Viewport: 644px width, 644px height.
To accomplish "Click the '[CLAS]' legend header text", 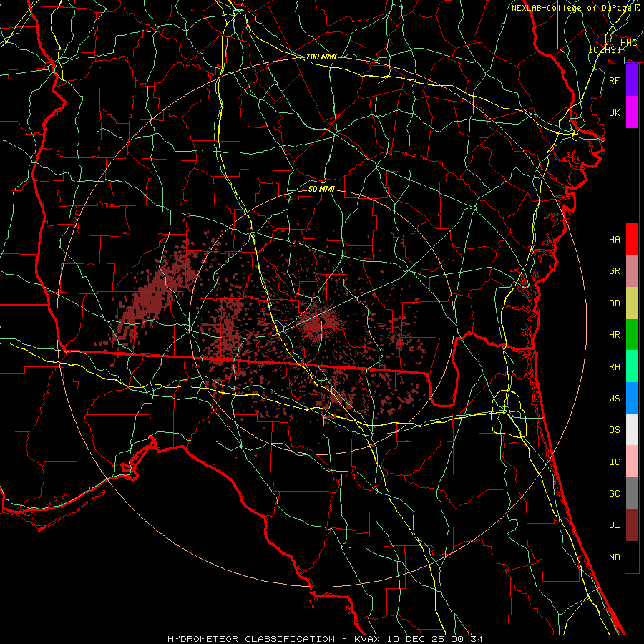I will (x=605, y=50).
